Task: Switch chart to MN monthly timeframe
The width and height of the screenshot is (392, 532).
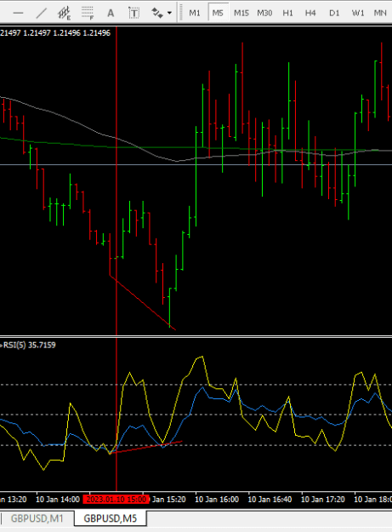Action: tap(380, 13)
